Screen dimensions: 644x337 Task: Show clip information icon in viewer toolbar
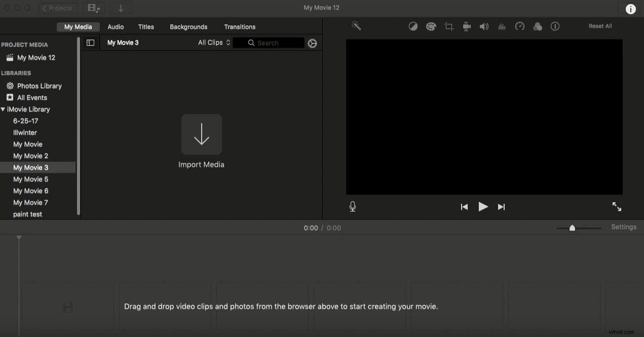tap(555, 26)
